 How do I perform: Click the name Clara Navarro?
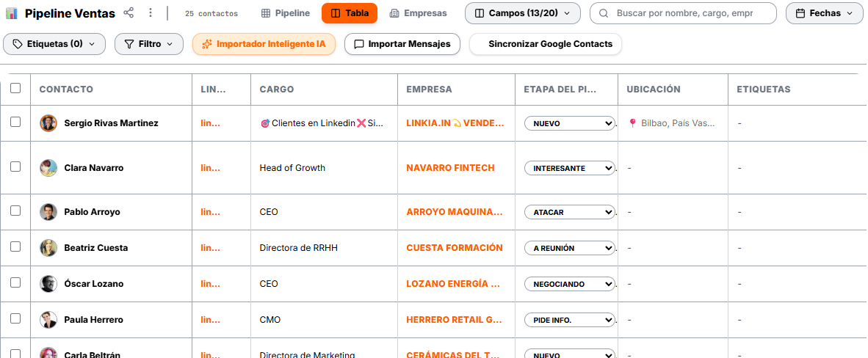point(93,168)
